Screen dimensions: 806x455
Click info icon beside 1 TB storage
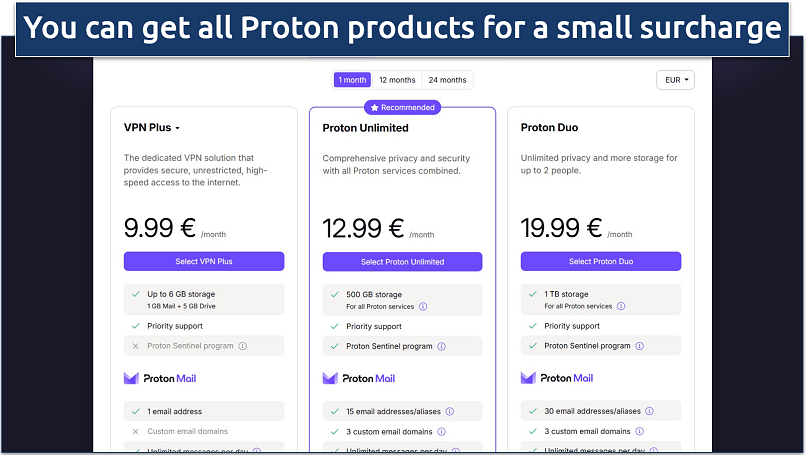[x=621, y=306]
